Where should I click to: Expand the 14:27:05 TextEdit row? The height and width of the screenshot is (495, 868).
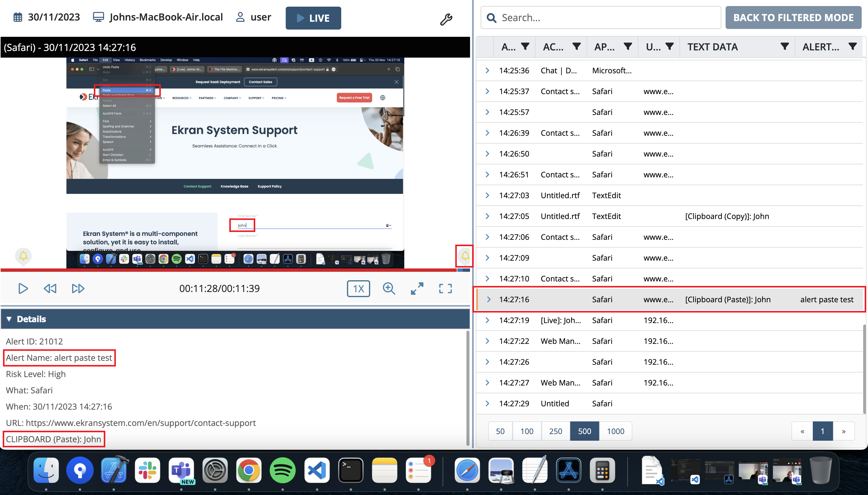click(x=487, y=216)
